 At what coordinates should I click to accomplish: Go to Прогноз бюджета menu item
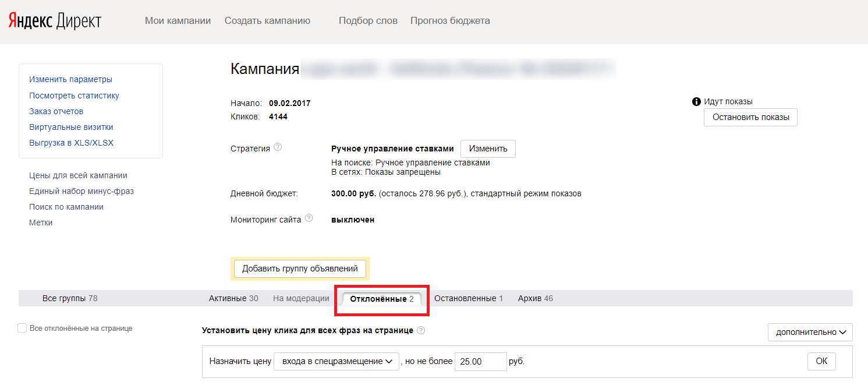click(x=450, y=21)
